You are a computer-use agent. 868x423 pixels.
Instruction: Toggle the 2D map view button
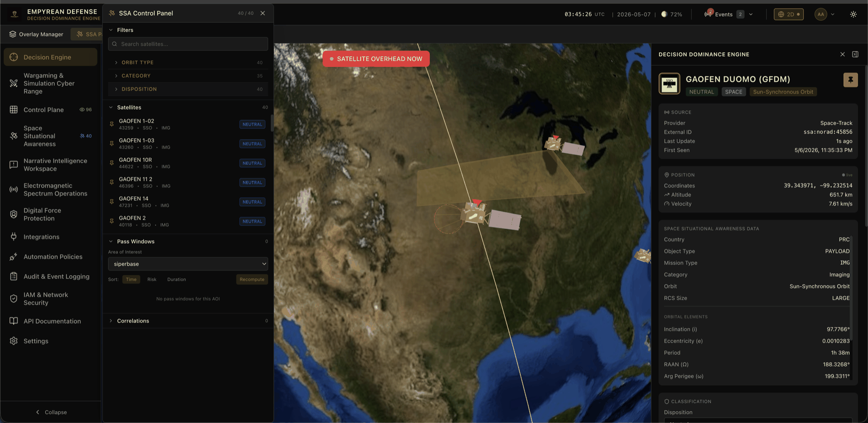point(788,14)
